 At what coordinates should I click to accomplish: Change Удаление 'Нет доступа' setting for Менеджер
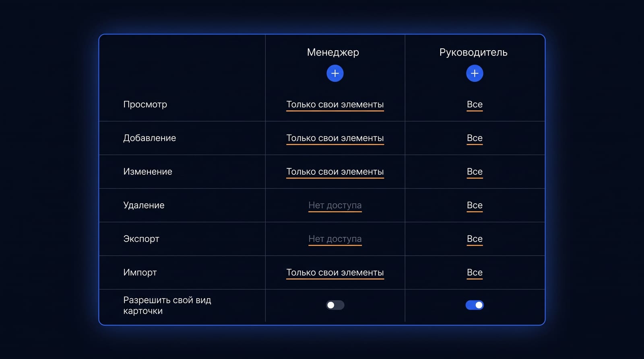pos(335,205)
